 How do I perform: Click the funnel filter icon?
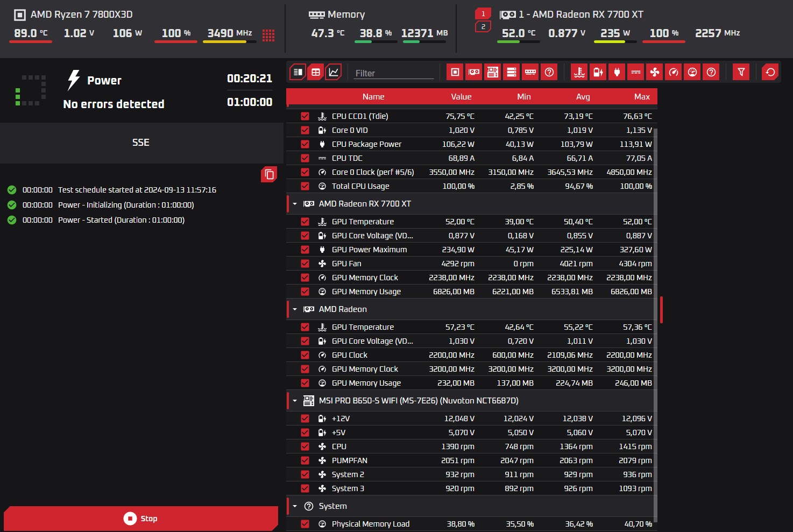pyautogui.click(x=741, y=72)
